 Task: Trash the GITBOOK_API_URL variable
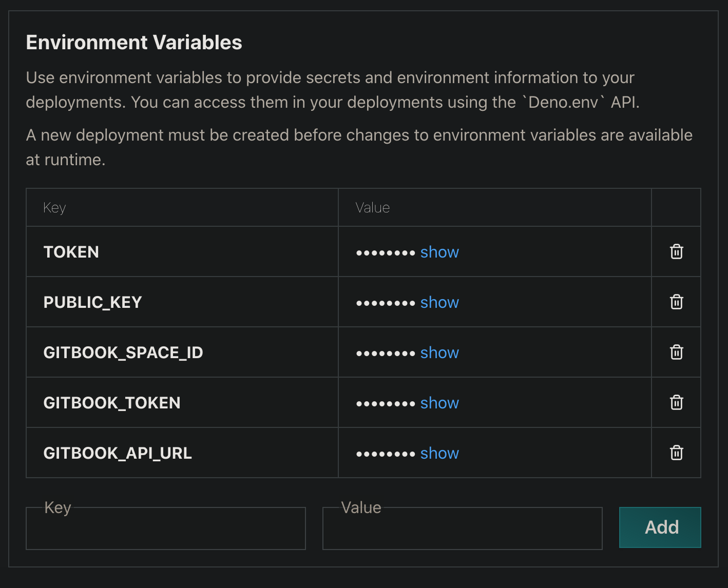click(676, 453)
